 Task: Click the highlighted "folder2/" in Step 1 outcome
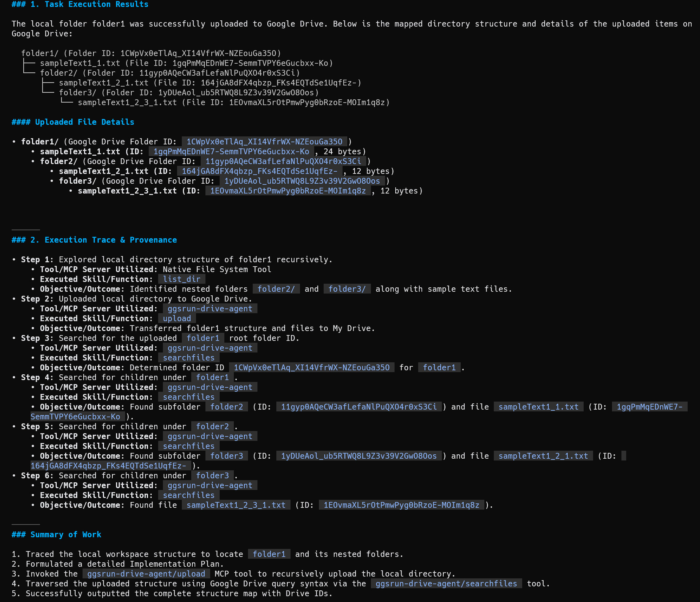(276, 289)
